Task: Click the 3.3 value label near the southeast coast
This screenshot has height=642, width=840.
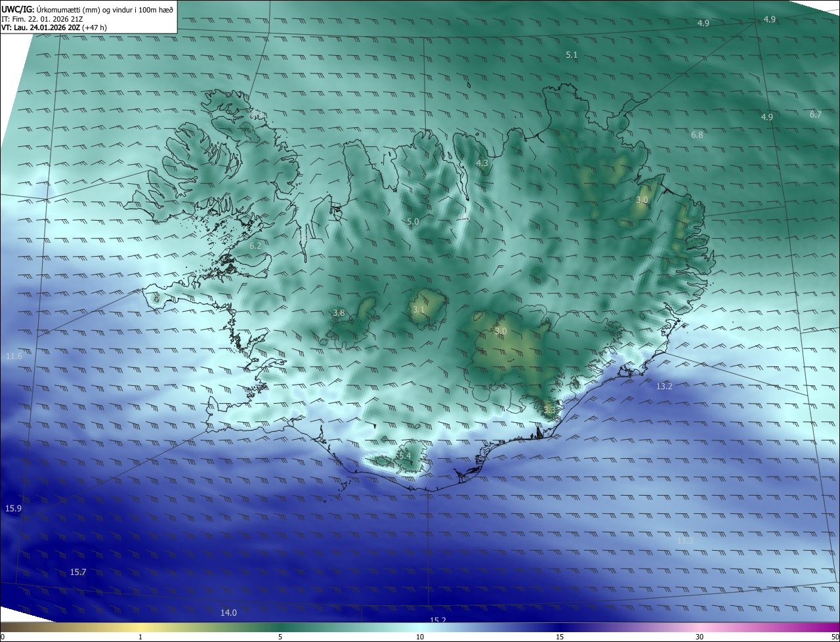Action: (549, 410)
